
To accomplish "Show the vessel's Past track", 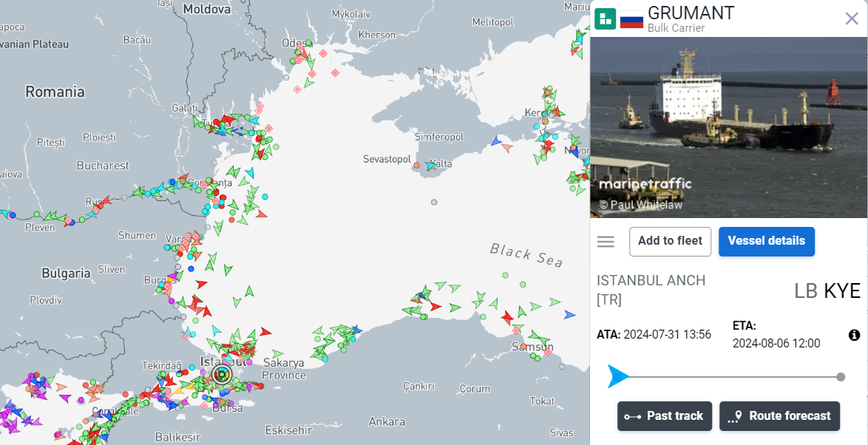I will (664, 416).
